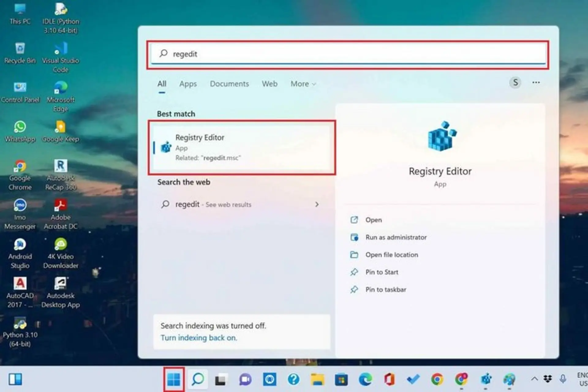Open the dark Chrome icon on taskbar
This screenshot has width=588, height=392.
coord(461,380)
